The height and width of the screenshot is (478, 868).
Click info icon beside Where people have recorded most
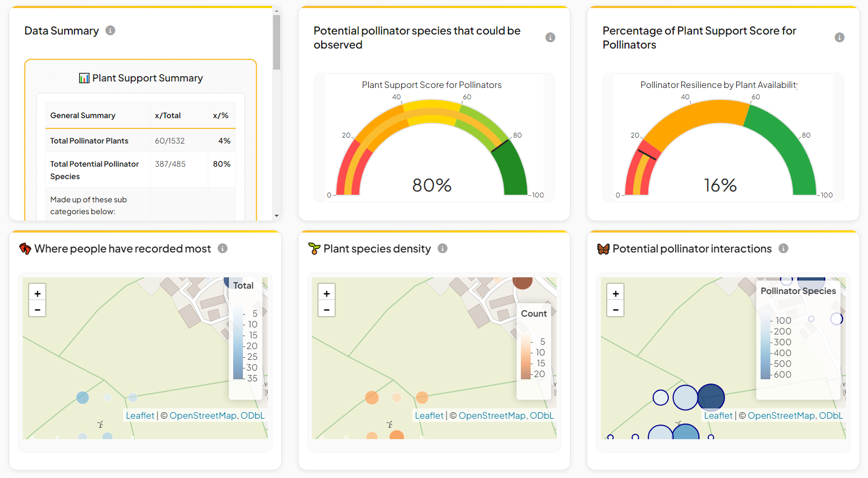[222, 248]
